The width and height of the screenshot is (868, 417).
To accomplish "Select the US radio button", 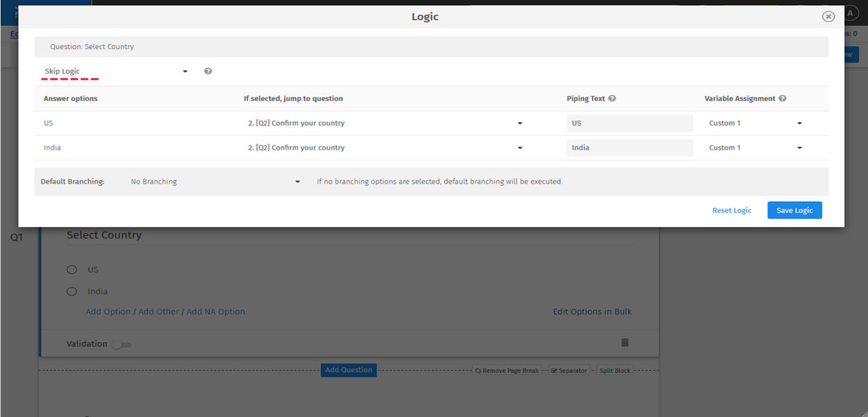I will point(72,269).
